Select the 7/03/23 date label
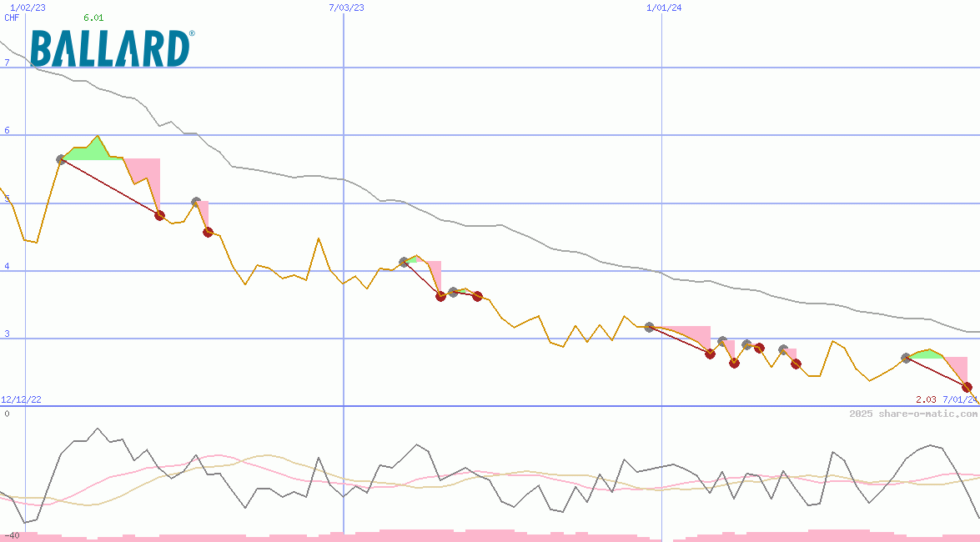The height and width of the screenshot is (542, 980). pyautogui.click(x=346, y=8)
